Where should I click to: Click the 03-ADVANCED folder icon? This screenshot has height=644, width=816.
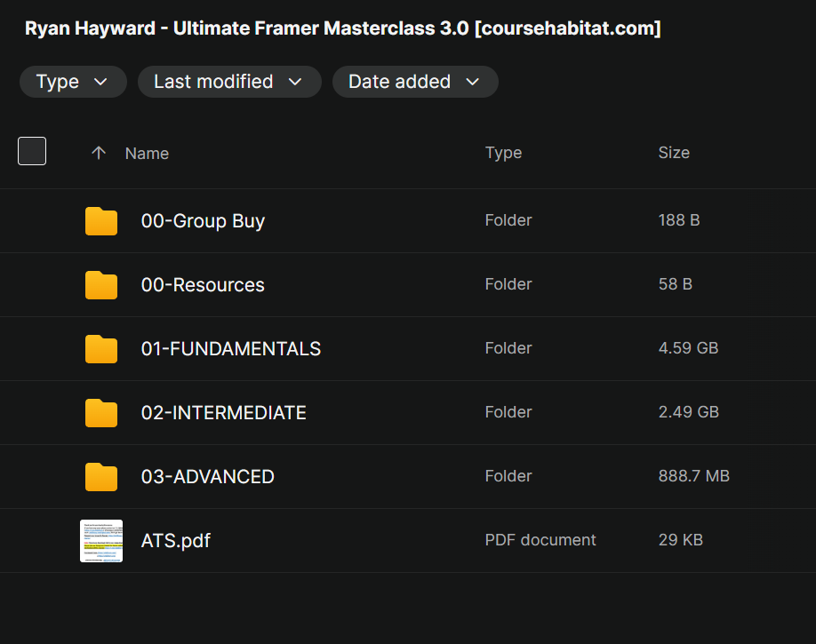click(x=101, y=477)
